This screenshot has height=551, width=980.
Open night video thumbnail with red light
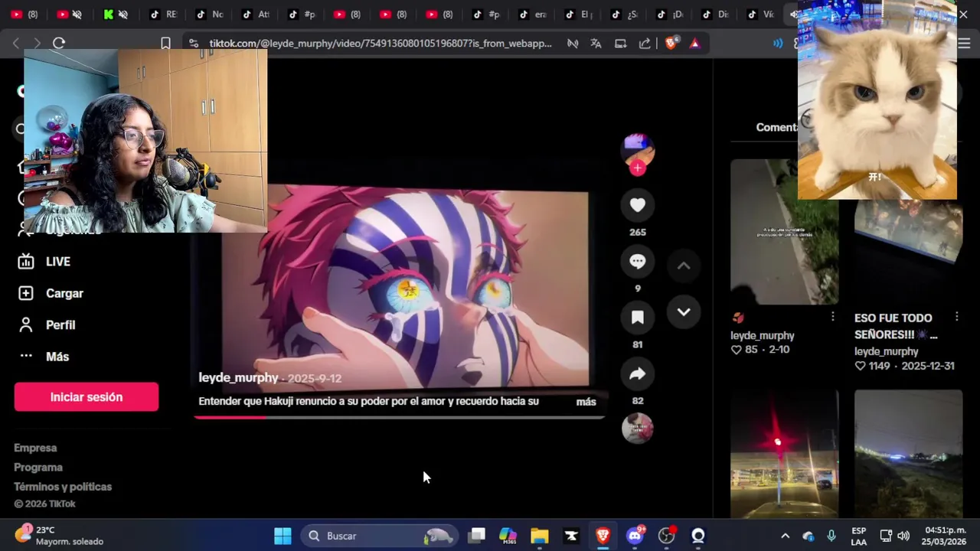click(x=784, y=454)
